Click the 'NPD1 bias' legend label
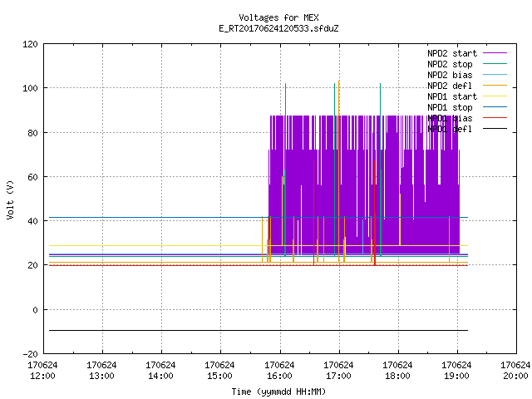The image size is (532, 399). 450,118
